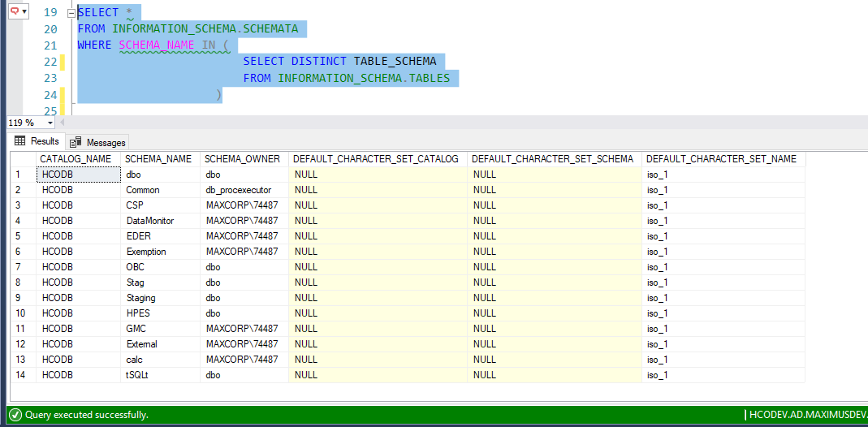Screen dimensions: 868x427
Task: Click the underlined SCHEMA_NAME in WHERE clause
Action: (157, 45)
